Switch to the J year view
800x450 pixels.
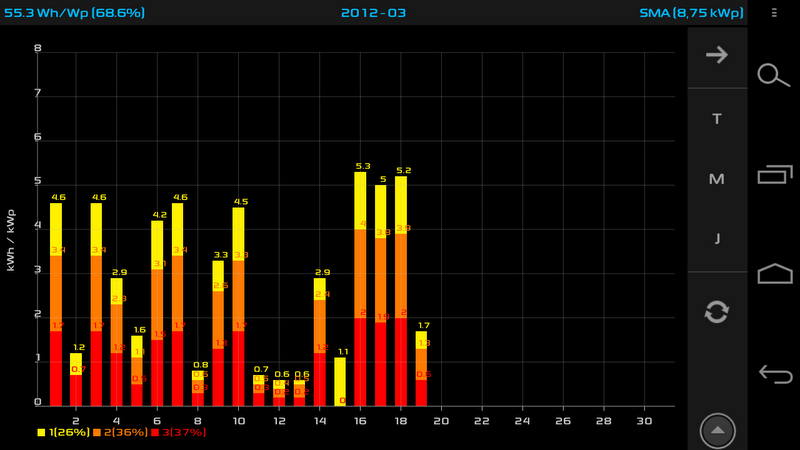click(717, 239)
